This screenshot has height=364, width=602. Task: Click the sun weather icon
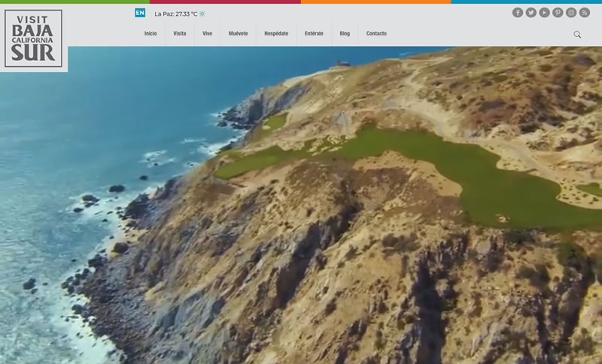pyautogui.click(x=202, y=14)
